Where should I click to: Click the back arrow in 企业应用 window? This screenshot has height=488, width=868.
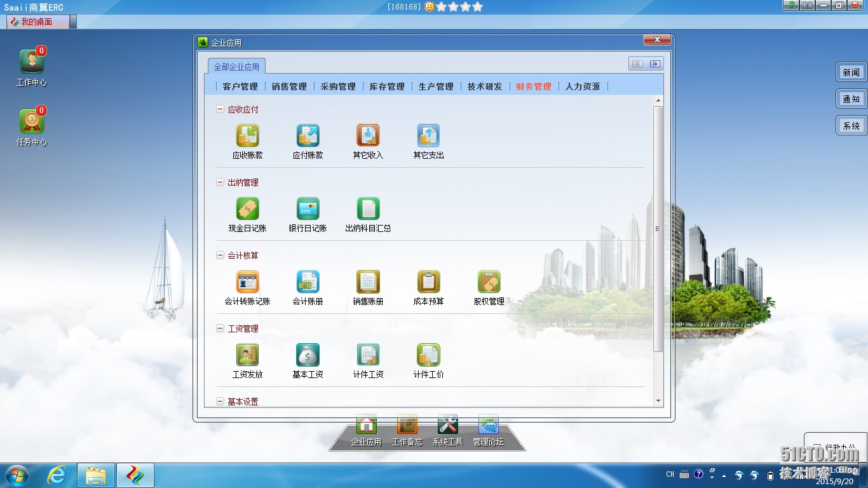(637, 64)
